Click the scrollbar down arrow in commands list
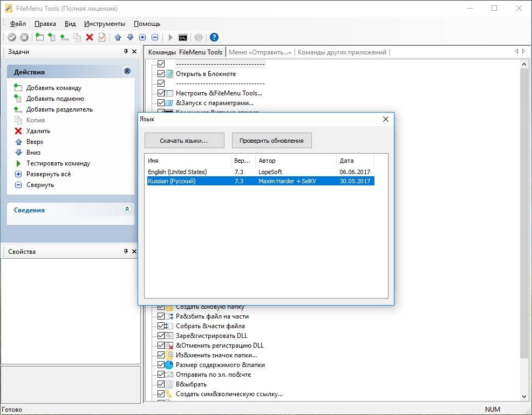This screenshot has width=532, height=415. coord(524,396)
